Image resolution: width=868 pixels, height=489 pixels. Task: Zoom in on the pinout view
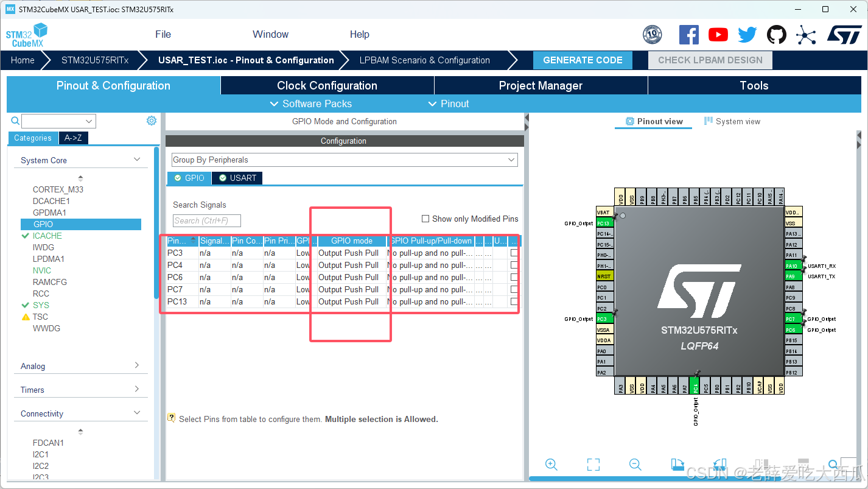(x=551, y=465)
